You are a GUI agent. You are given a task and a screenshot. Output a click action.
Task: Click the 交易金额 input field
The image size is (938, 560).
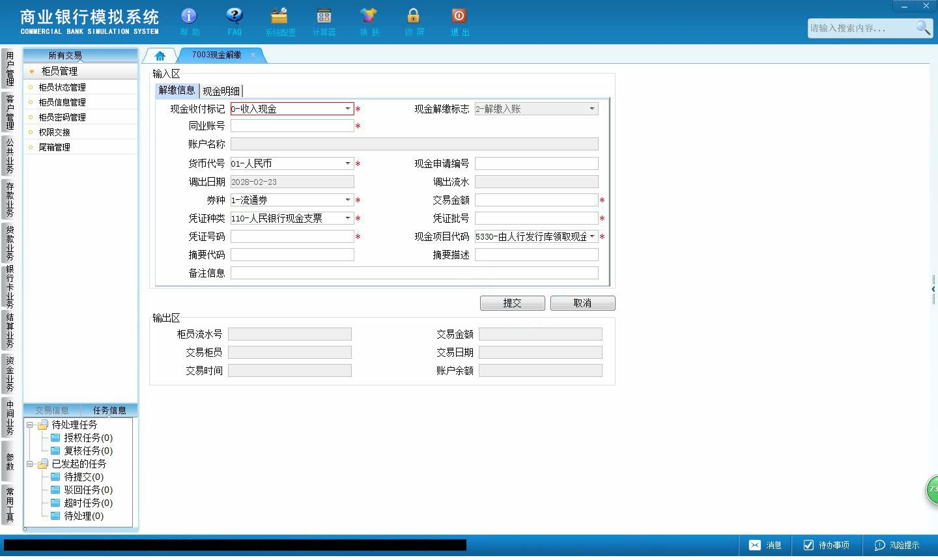(x=536, y=200)
